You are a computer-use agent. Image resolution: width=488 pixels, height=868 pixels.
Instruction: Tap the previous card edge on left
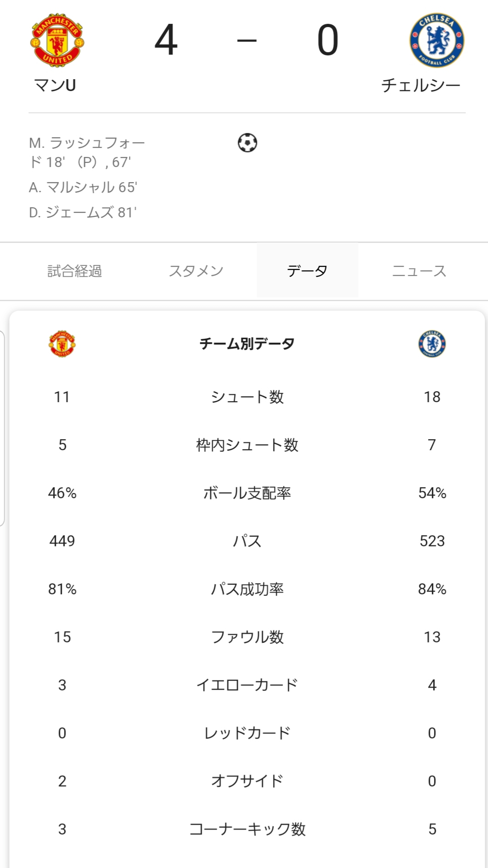click(2, 428)
